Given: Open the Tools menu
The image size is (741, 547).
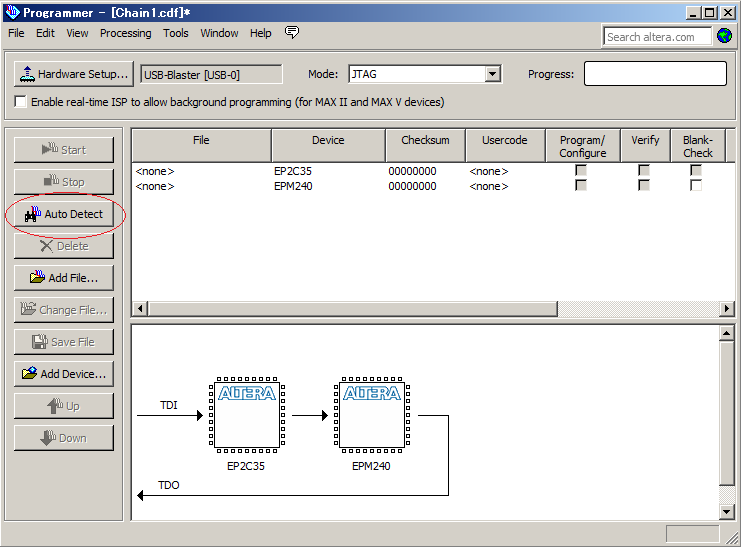Looking at the screenshot, I should tap(176, 33).
